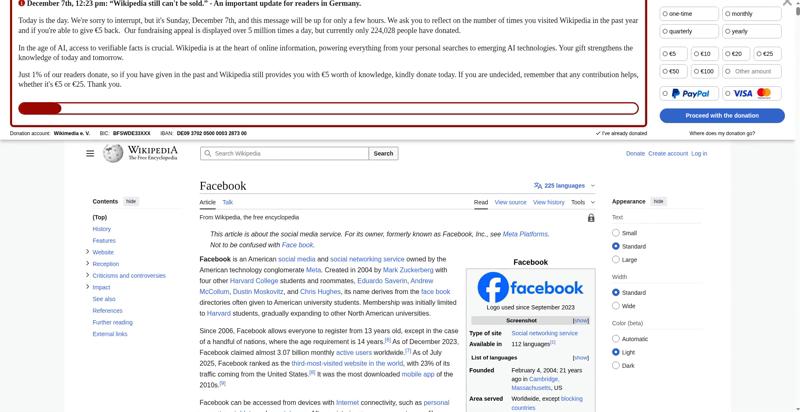
Task: Expand the Criticisms and controversies section
Action: [88, 275]
